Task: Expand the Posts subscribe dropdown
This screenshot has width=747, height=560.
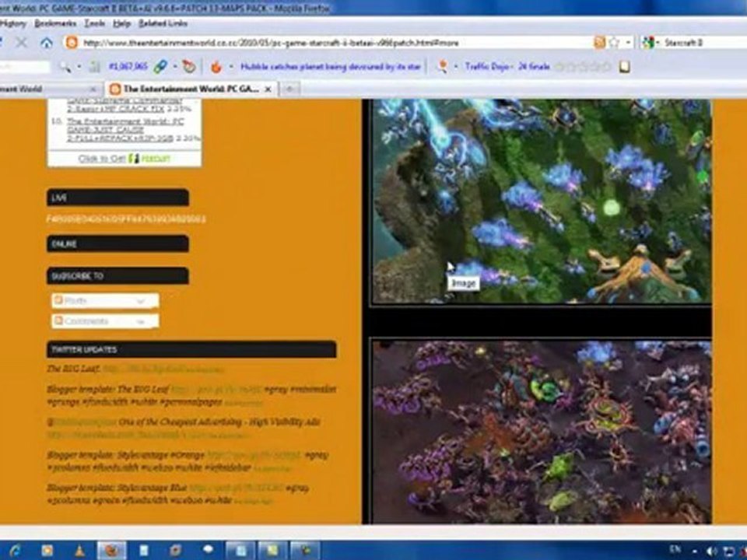Action: pos(105,301)
